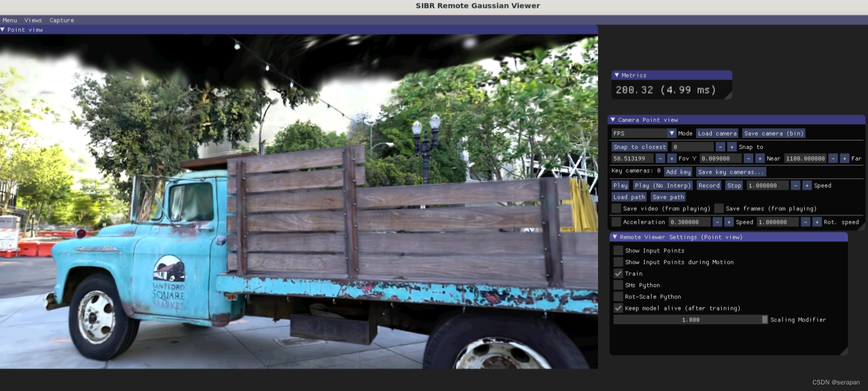Click the Play button
Screen dimensions: 868x391
coord(621,185)
